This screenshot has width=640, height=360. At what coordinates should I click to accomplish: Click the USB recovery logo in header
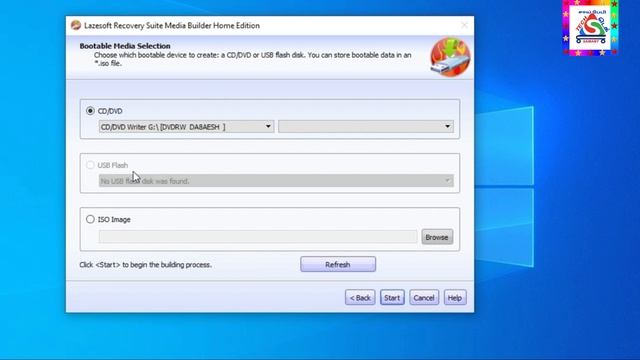(450, 57)
